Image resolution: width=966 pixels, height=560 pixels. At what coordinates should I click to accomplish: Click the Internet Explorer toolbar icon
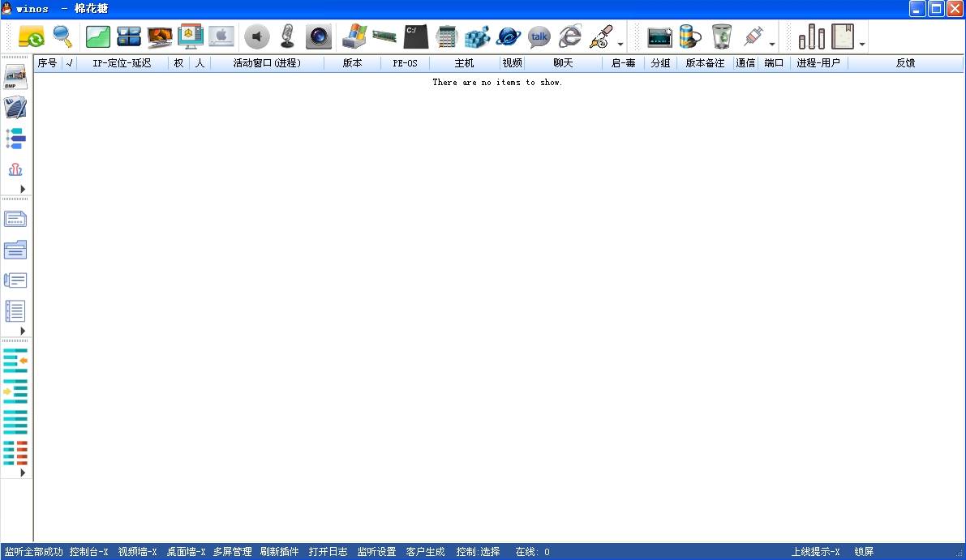click(570, 37)
